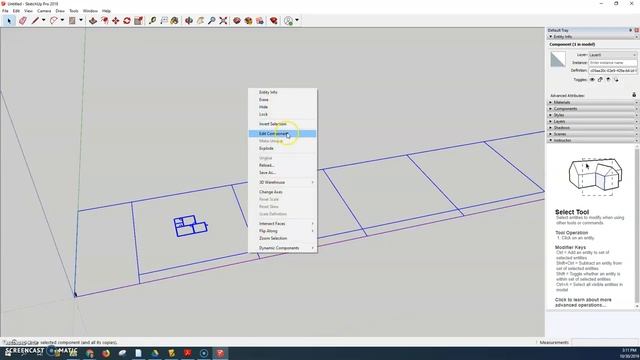Select the Orbit camera tool
This screenshot has height=360, width=640.
(189, 20)
